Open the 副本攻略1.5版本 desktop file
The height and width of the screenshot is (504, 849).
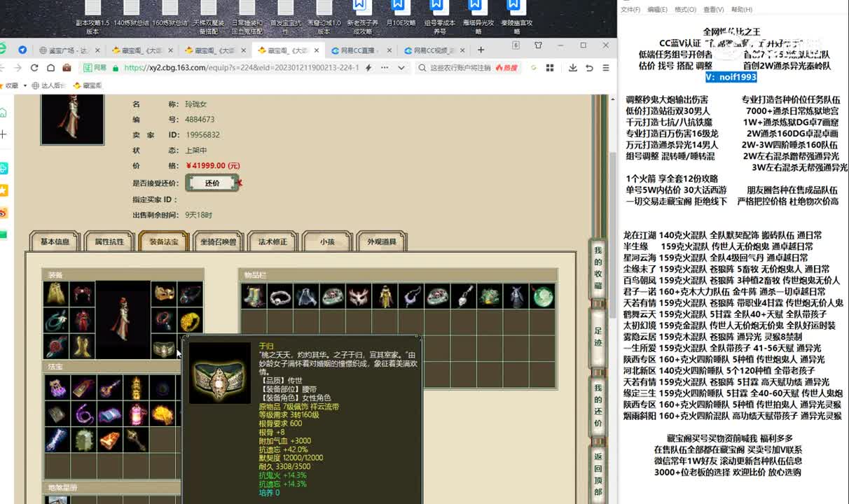tap(92, 19)
